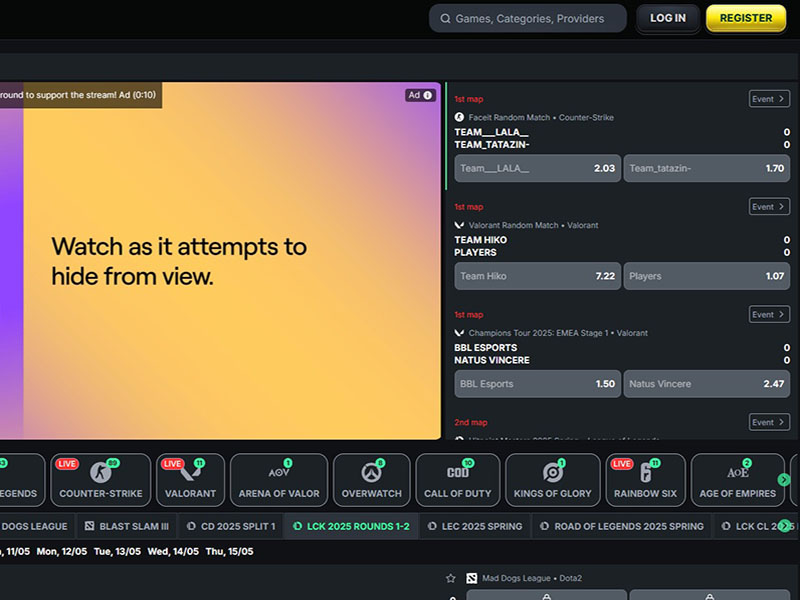The image size is (800, 600).
Task: Select the Arena of Valor category
Action: point(279,480)
